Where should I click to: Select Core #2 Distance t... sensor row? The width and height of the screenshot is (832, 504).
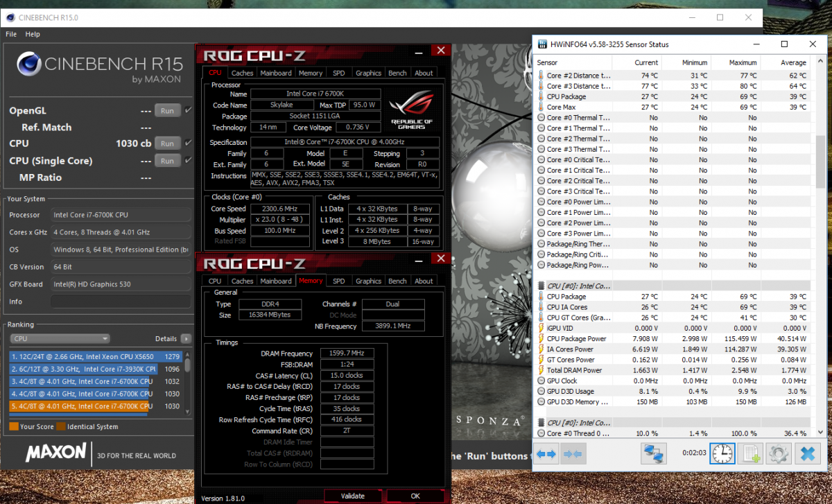coord(674,76)
